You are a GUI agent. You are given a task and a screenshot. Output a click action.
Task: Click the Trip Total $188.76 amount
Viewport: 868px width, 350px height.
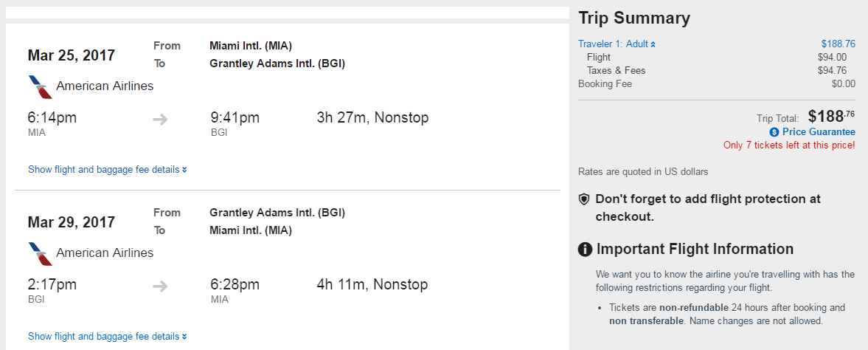point(831,117)
